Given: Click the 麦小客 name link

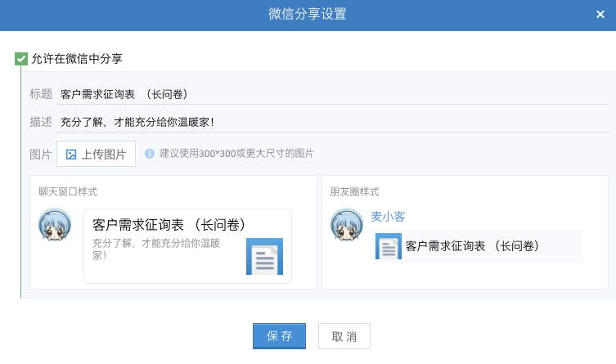Looking at the screenshot, I should point(388,217).
